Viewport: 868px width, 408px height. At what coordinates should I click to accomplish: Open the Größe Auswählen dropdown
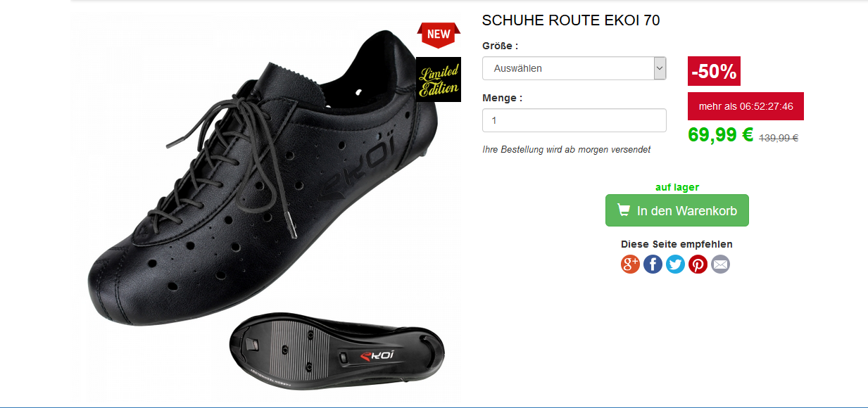click(x=574, y=68)
